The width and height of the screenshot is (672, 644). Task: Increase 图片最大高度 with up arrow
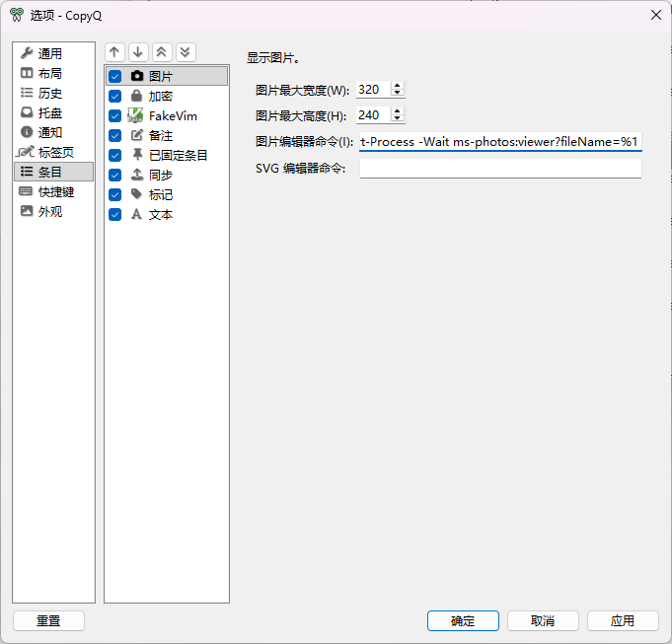398,110
